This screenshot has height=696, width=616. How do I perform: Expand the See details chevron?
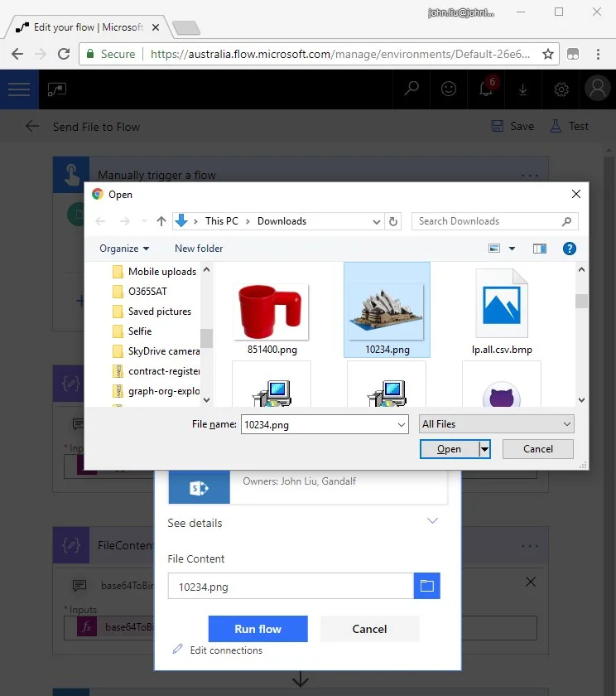coord(431,521)
